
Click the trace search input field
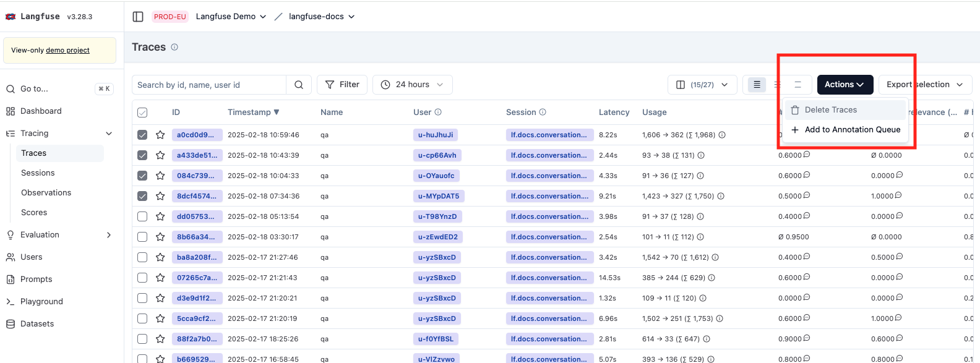tap(209, 85)
